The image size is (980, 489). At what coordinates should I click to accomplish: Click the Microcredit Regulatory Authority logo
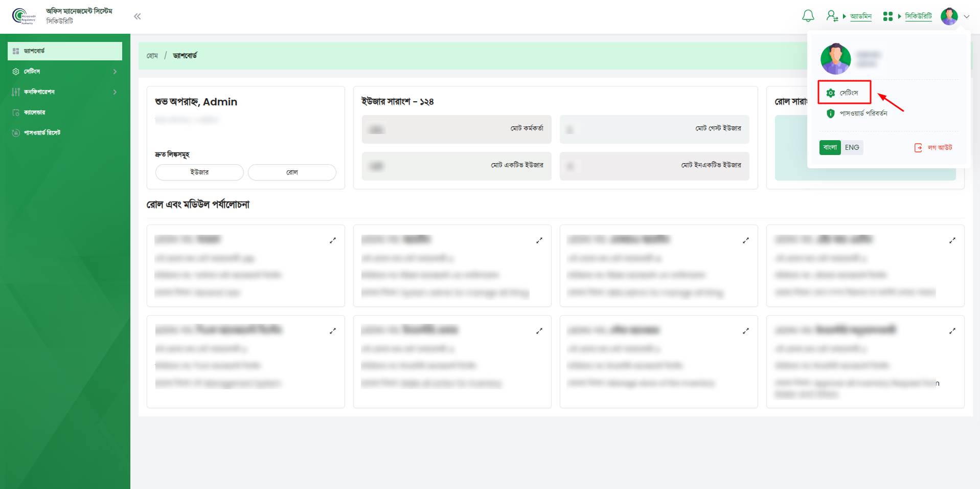click(x=24, y=16)
